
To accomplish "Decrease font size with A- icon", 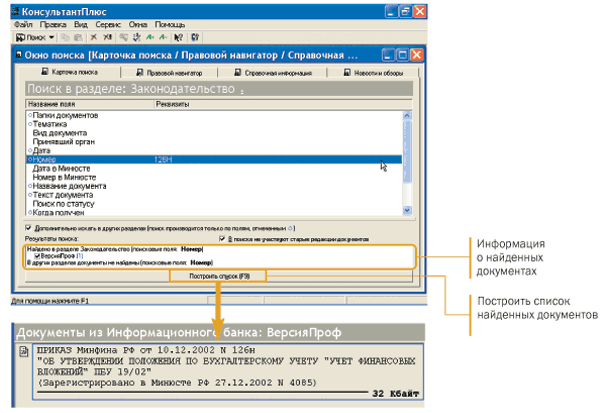I will (x=163, y=37).
